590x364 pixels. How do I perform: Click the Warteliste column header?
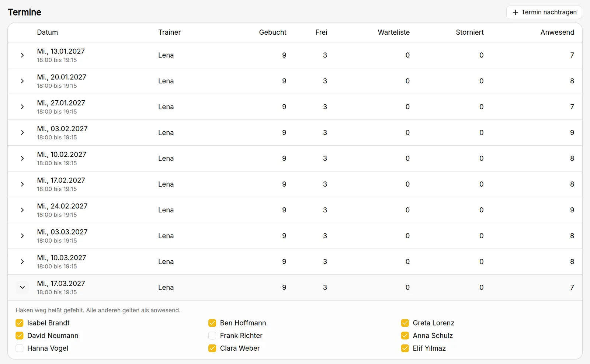(x=393, y=32)
